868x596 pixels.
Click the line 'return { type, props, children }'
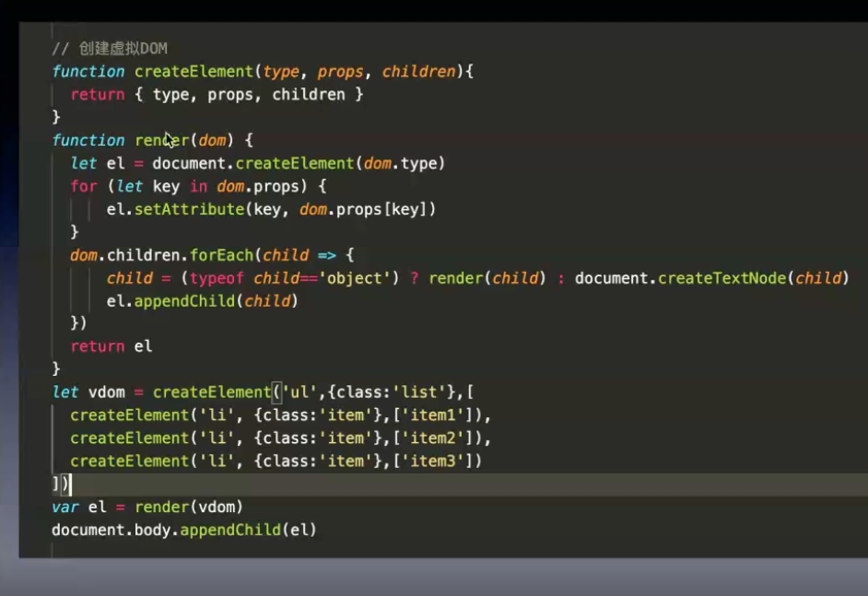pyautogui.click(x=217, y=95)
